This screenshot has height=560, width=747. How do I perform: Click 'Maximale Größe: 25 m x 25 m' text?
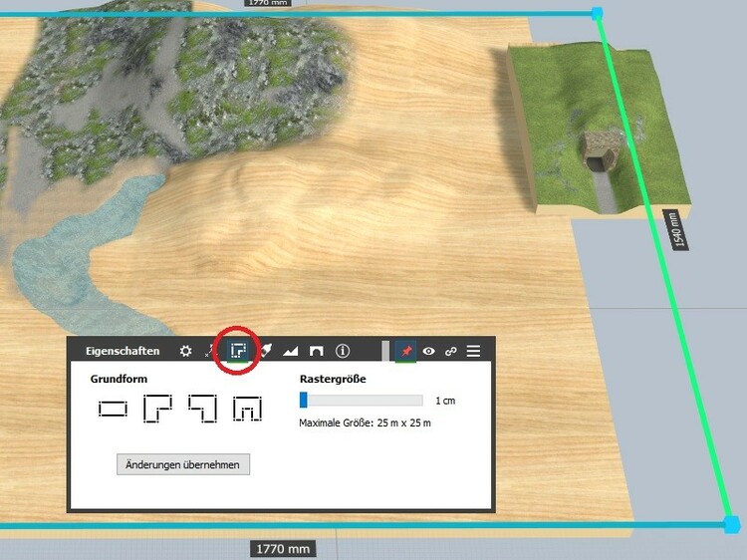[x=365, y=422]
